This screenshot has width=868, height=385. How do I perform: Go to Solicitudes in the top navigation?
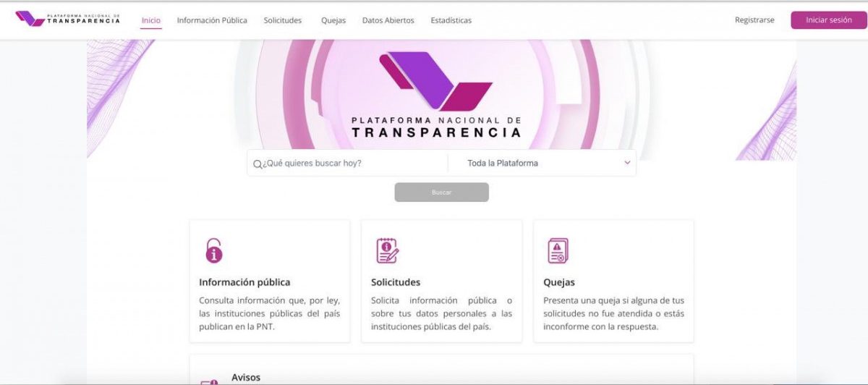tap(283, 20)
